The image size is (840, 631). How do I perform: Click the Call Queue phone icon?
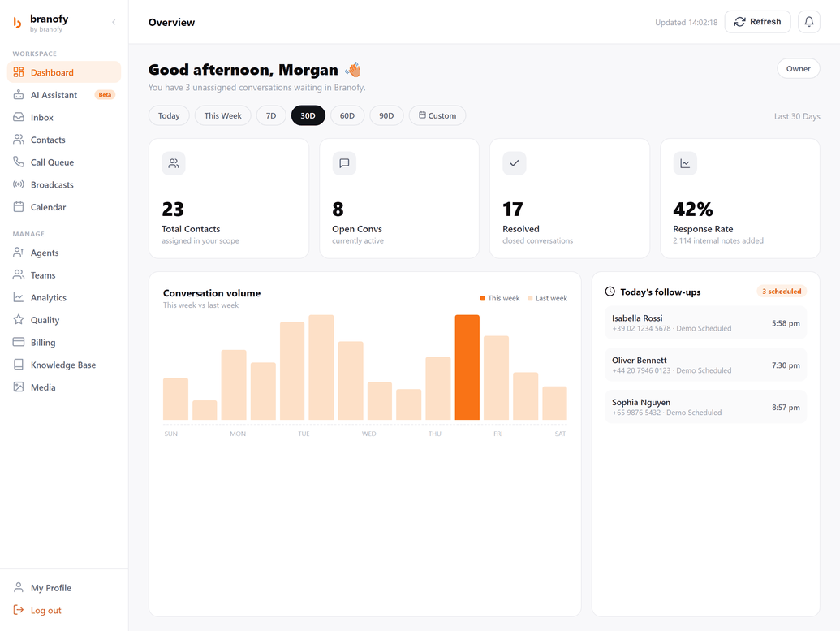tap(19, 162)
